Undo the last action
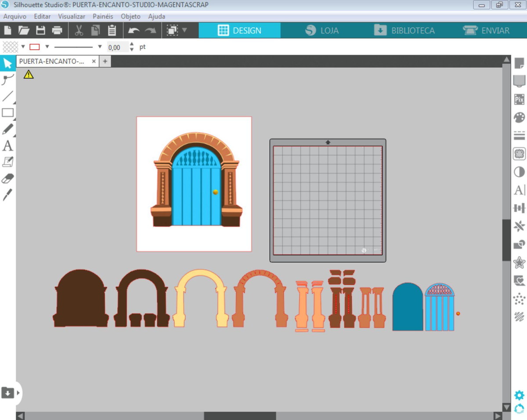527x420 pixels. [x=134, y=30]
